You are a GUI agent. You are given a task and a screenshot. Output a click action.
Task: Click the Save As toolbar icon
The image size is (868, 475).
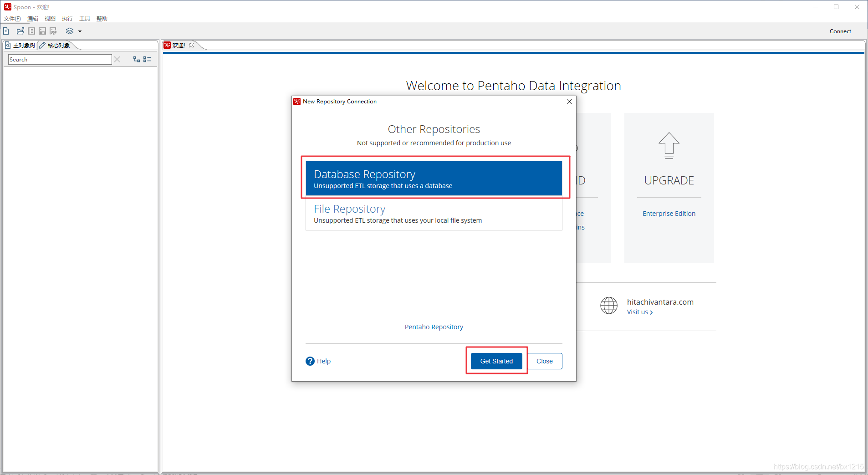53,31
